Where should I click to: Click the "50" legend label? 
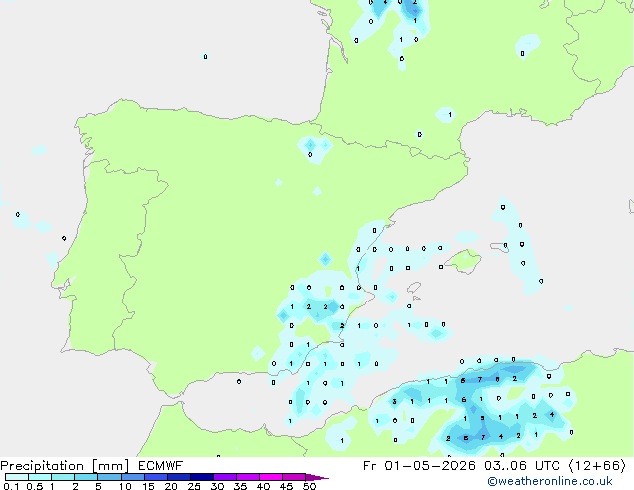[309, 486]
